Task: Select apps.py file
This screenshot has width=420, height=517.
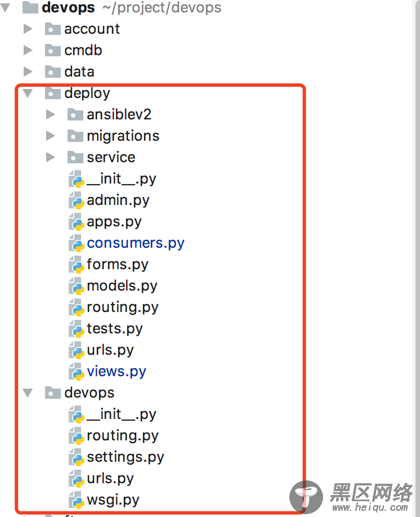Action: 114,222
